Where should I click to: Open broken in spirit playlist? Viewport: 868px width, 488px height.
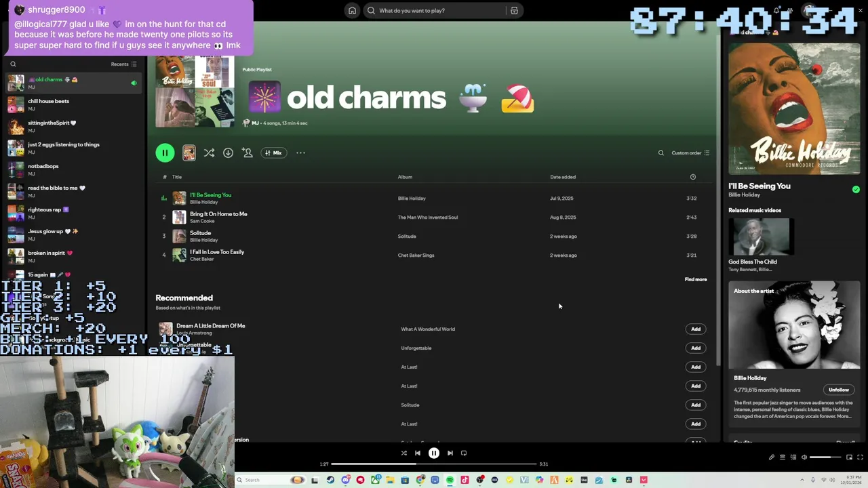73,256
